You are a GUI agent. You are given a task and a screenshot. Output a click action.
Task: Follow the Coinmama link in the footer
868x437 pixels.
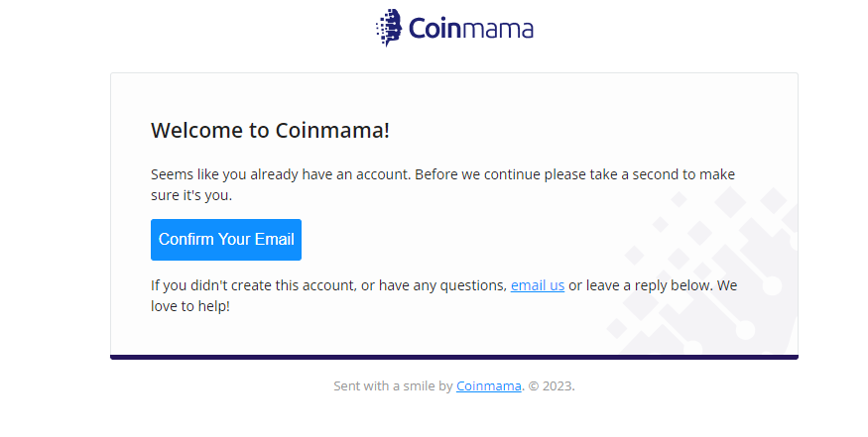coord(489,386)
